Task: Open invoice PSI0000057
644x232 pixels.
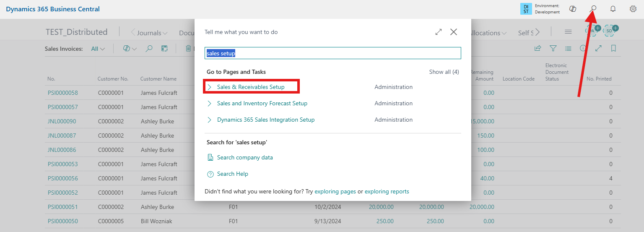Action: pyautogui.click(x=63, y=107)
